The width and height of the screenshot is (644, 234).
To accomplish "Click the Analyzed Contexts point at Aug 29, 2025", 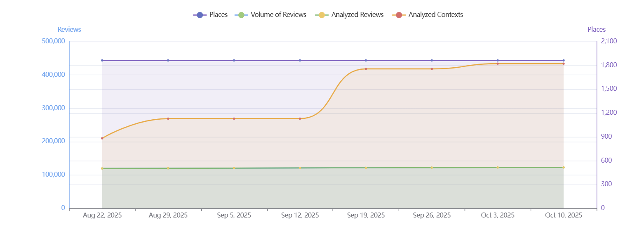I will click(x=168, y=118).
